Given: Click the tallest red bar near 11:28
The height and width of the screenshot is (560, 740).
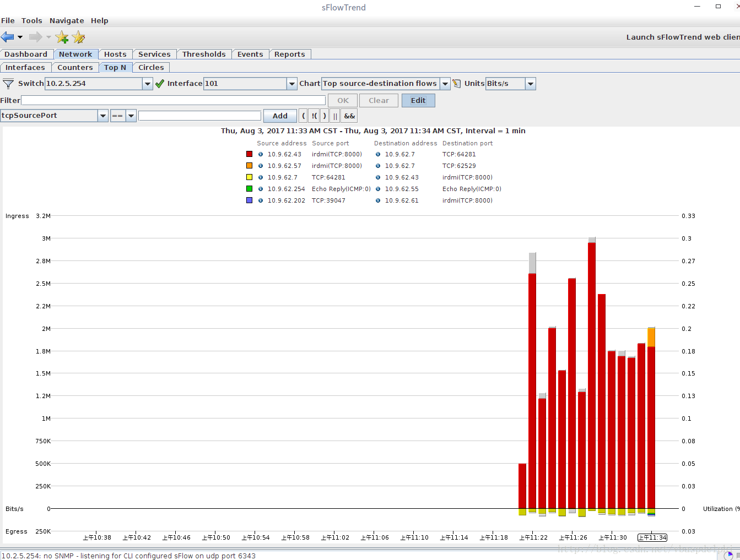Looking at the screenshot, I should [592, 376].
